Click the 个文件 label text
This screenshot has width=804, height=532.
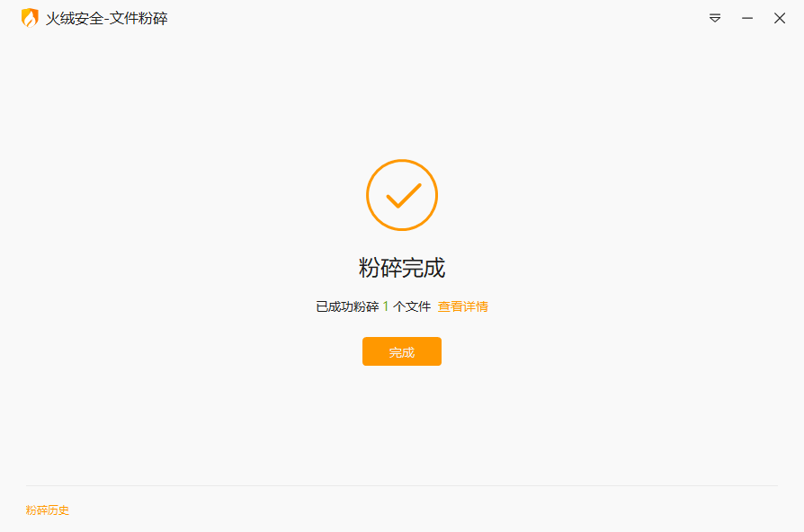coord(412,306)
